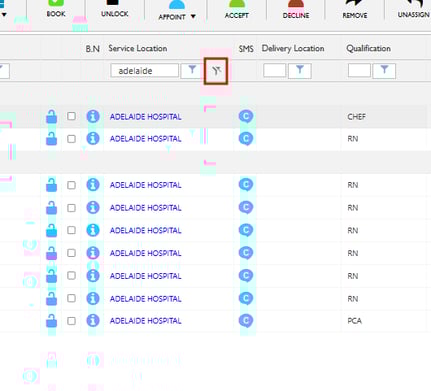Tick checkbox in RN row directly below CHEF
The height and width of the screenshot is (391, 431).
(71, 139)
